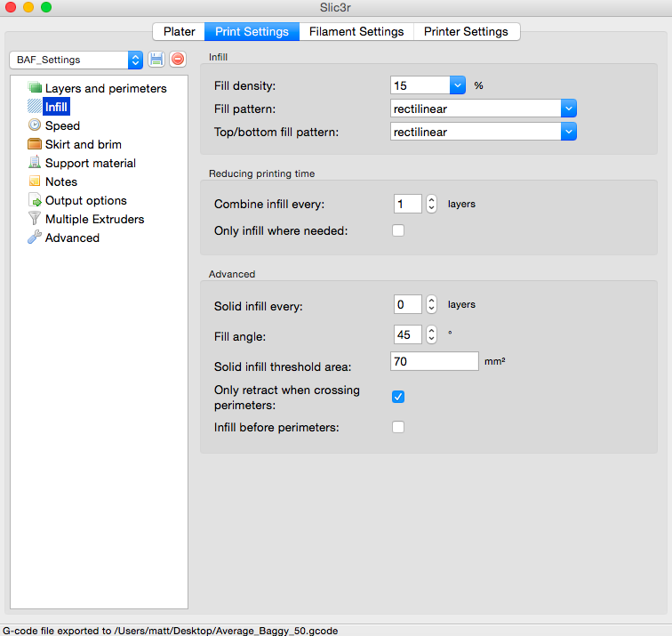
Task: Expand the Fill pattern dropdown
Action: click(x=569, y=109)
